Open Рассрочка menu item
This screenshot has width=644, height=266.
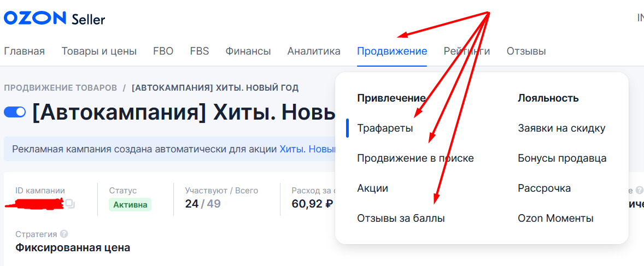pyautogui.click(x=544, y=188)
